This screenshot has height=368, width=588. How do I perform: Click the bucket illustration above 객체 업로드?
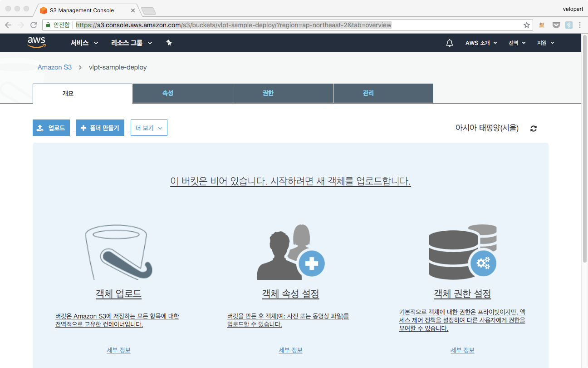(x=119, y=252)
